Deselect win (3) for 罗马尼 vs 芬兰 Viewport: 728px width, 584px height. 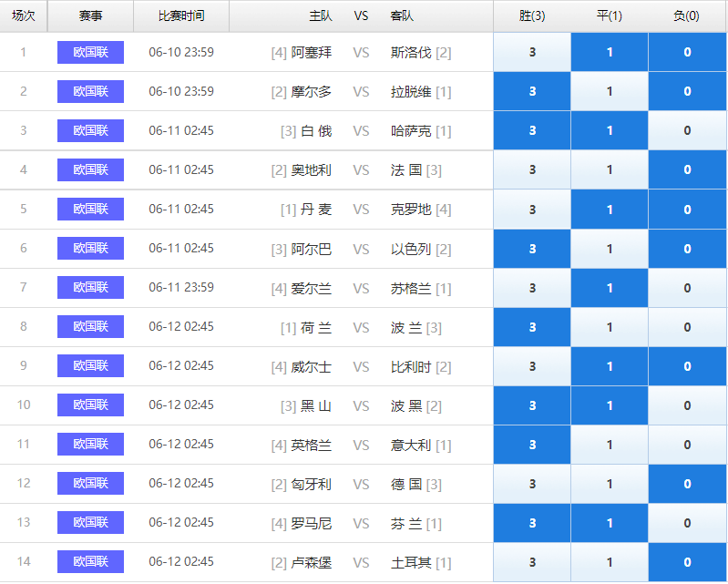click(x=532, y=523)
